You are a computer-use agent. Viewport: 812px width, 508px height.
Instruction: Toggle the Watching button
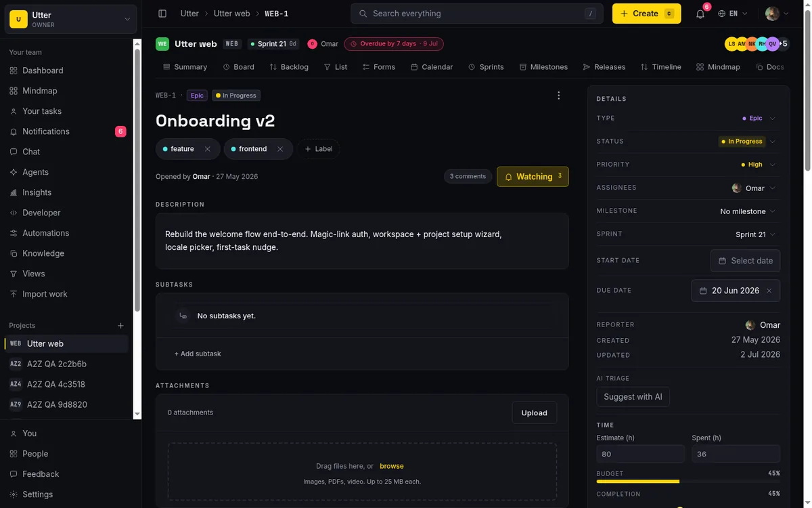pos(533,177)
